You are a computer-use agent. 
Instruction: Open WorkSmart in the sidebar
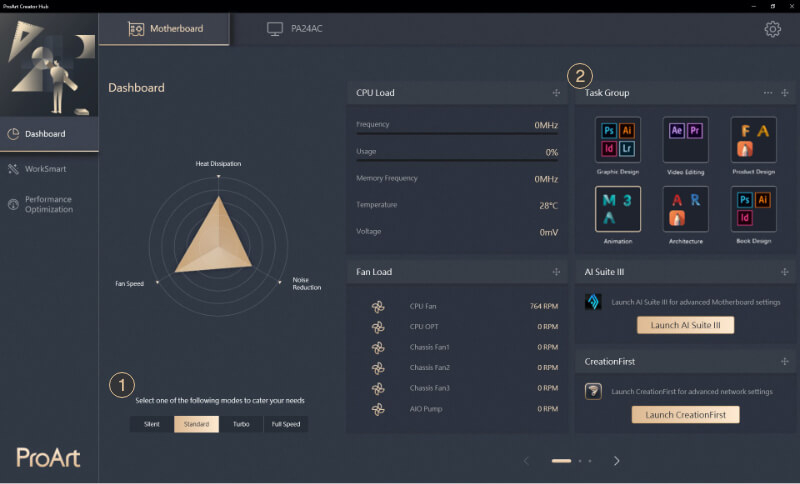tap(44, 169)
